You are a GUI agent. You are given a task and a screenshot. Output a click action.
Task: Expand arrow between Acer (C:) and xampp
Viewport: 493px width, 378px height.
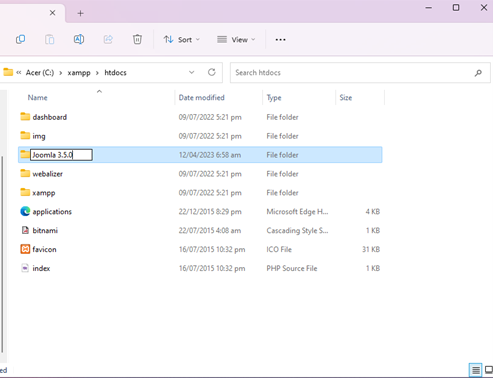[61, 73]
